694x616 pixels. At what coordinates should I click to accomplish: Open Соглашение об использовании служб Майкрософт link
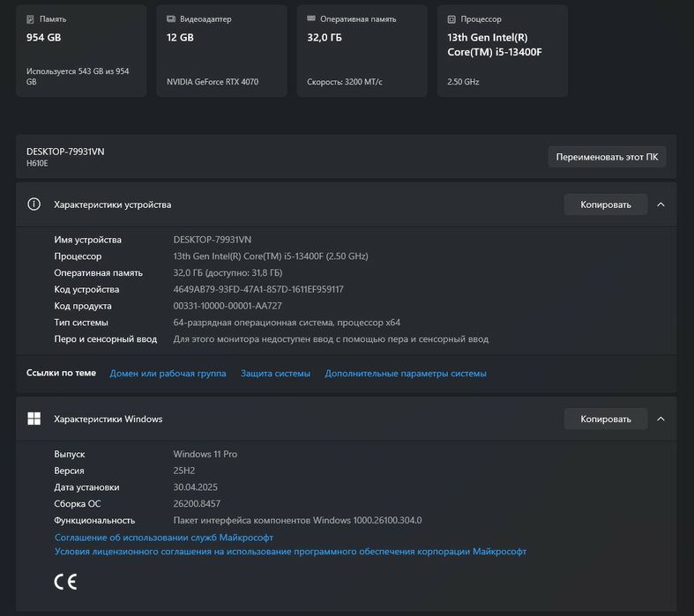(x=164, y=538)
